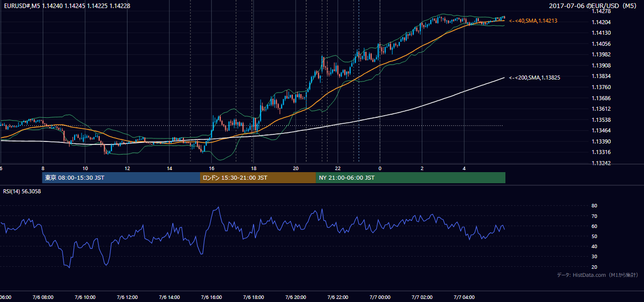
Task: Click the NY 21:00-06:00 JST session bar
Action: [x=411, y=178]
